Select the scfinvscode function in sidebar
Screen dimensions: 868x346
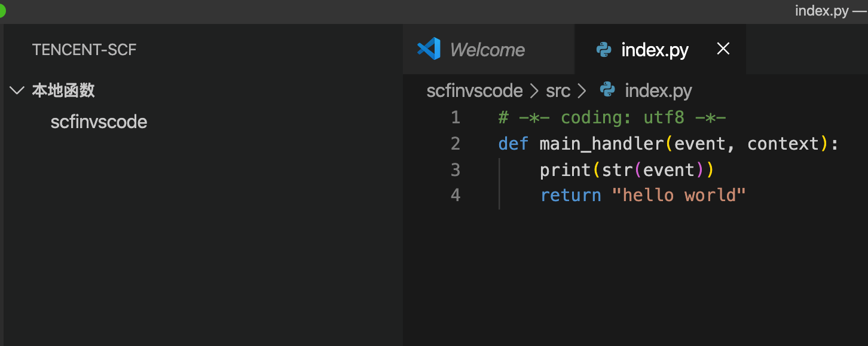(99, 122)
